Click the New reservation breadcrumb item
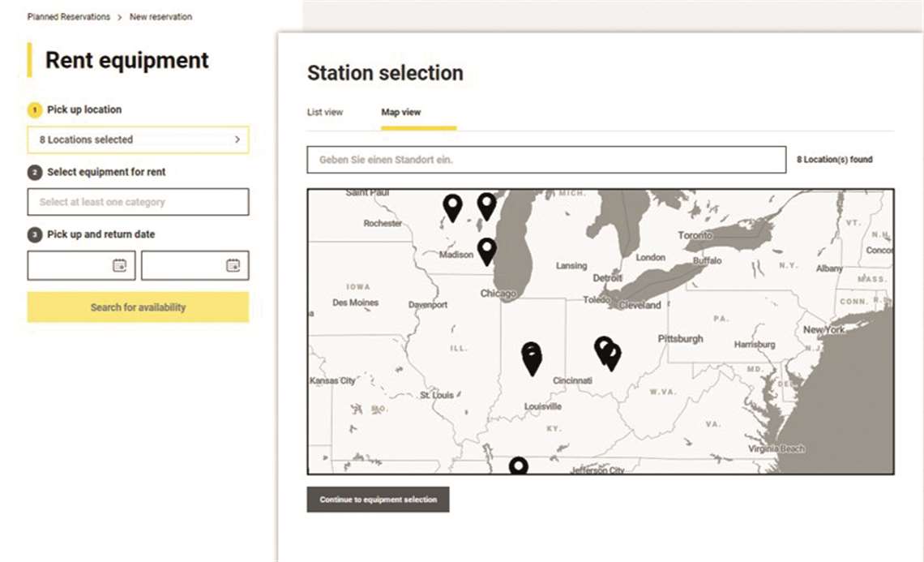The image size is (924, 562). pyautogui.click(x=161, y=16)
